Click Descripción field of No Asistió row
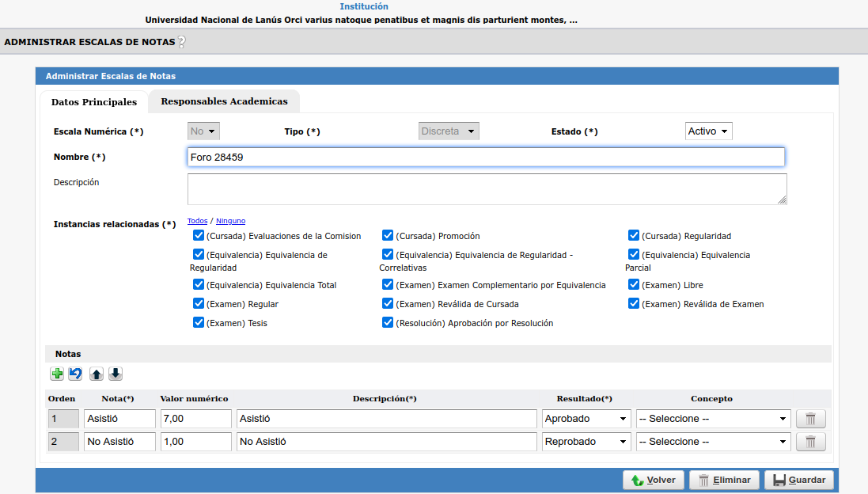The height and width of the screenshot is (494, 868). (386, 442)
